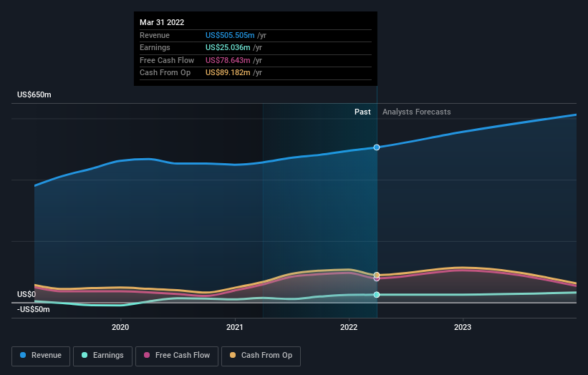
Task: Click the US$78.643m free cash flow value
Action: coord(228,60)
